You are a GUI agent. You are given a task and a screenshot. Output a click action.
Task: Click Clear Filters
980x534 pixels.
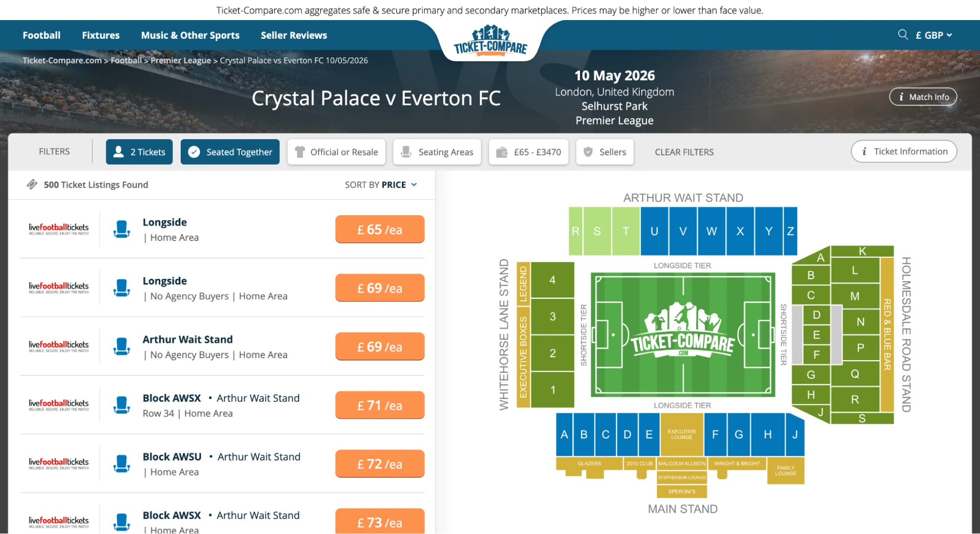point(684,152)
